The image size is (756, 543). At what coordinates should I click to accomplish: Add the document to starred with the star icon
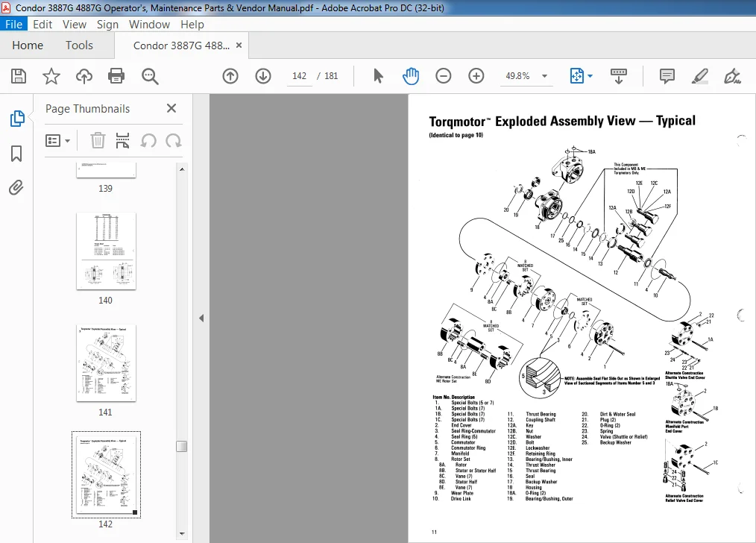(x=51, y=76)
